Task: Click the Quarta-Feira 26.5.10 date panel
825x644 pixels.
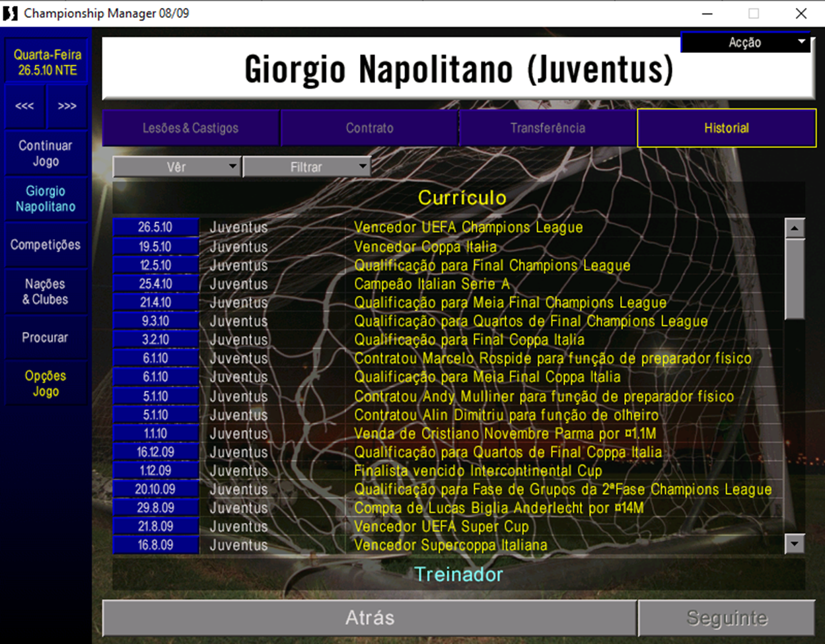Action: tap(47, 63)
